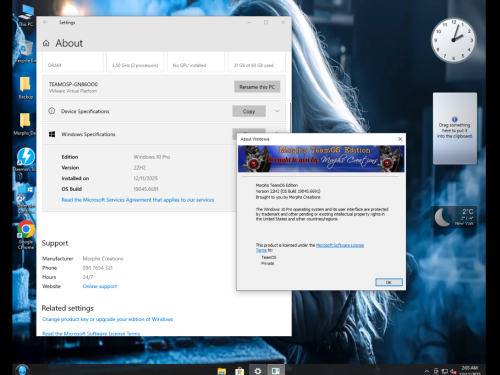500x375 pixels.
Task: Open the Alienware-style Start button
Action: 22,370
